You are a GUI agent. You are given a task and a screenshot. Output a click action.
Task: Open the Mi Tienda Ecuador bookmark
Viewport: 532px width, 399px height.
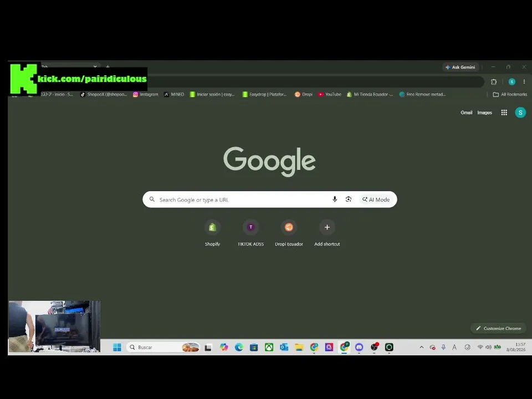[370, 95]
